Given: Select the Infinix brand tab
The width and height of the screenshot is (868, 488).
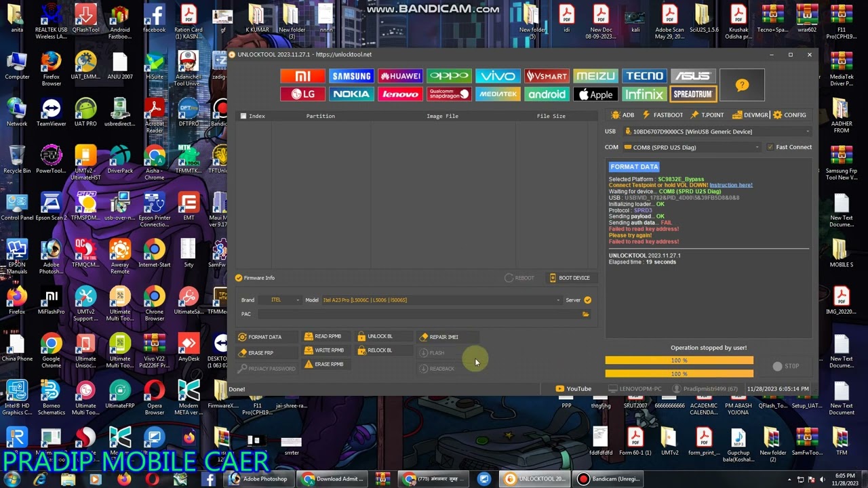Looking at the screenshot, I should point(644,94).
